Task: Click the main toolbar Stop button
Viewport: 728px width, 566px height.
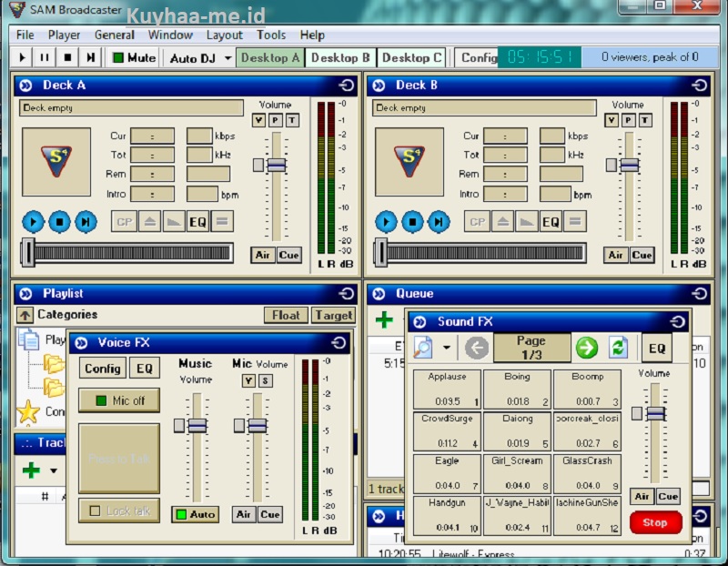Action: (x=67, y=57)
